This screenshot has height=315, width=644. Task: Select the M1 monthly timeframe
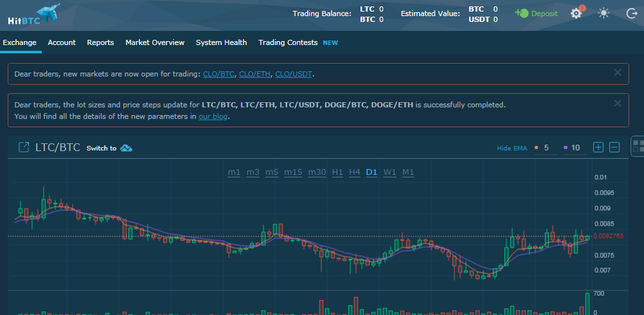point(408,172)
